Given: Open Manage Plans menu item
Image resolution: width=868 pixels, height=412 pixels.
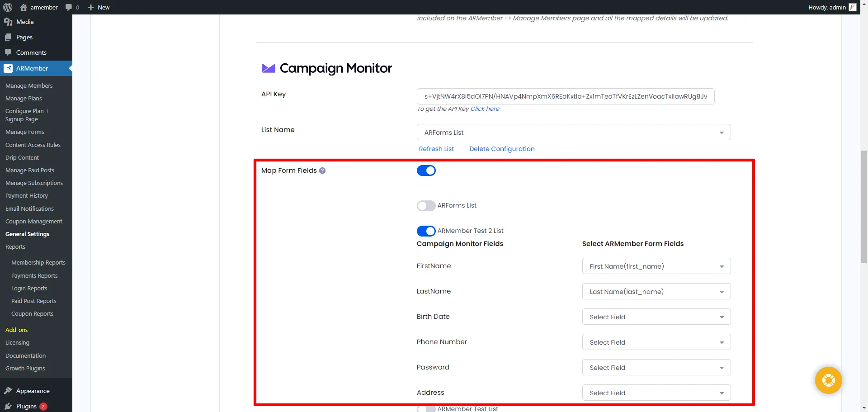Looking at the screenshot, I should 24,98.
